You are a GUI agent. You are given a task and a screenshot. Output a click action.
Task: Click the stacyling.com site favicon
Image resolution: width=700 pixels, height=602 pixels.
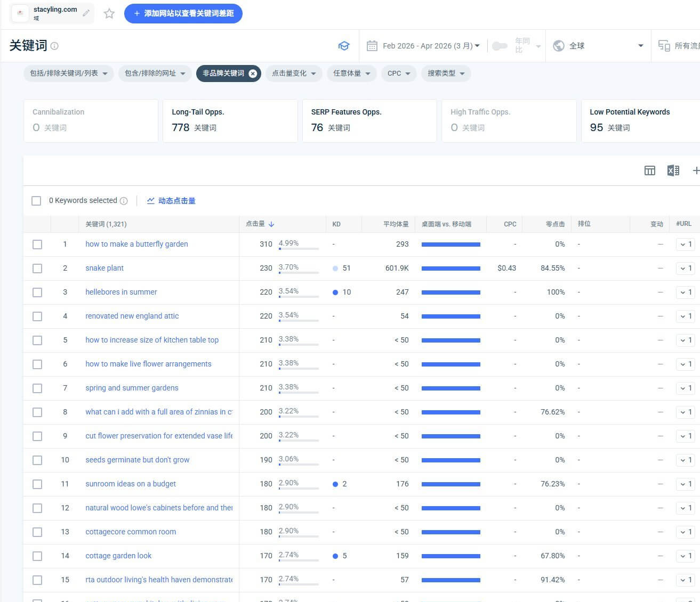(20, 13)
